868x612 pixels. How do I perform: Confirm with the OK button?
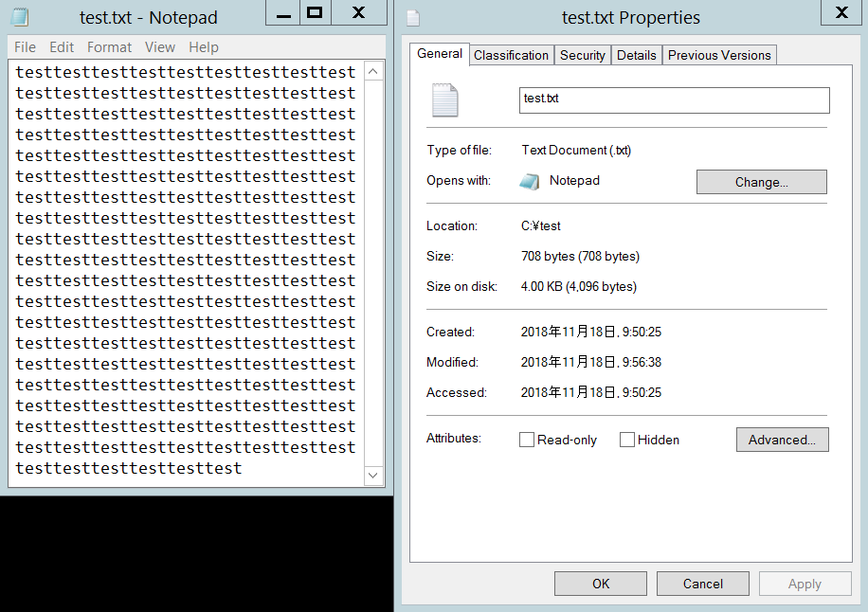pos(601,584)
